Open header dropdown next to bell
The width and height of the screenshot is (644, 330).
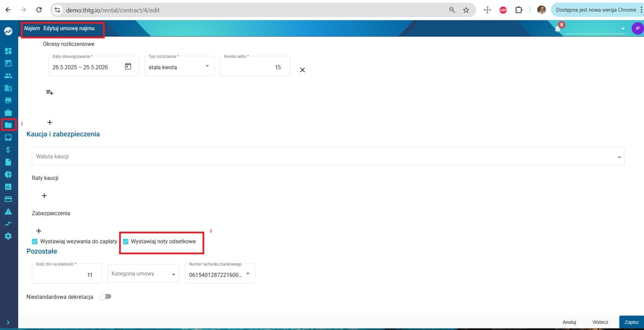pyautogui.click(x=595, y=28)
